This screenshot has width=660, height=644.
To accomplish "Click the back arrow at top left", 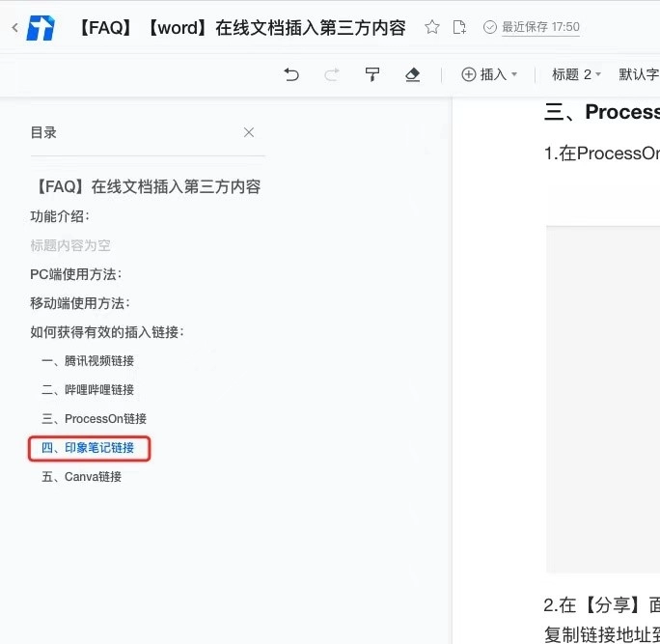I will [14, 28].
